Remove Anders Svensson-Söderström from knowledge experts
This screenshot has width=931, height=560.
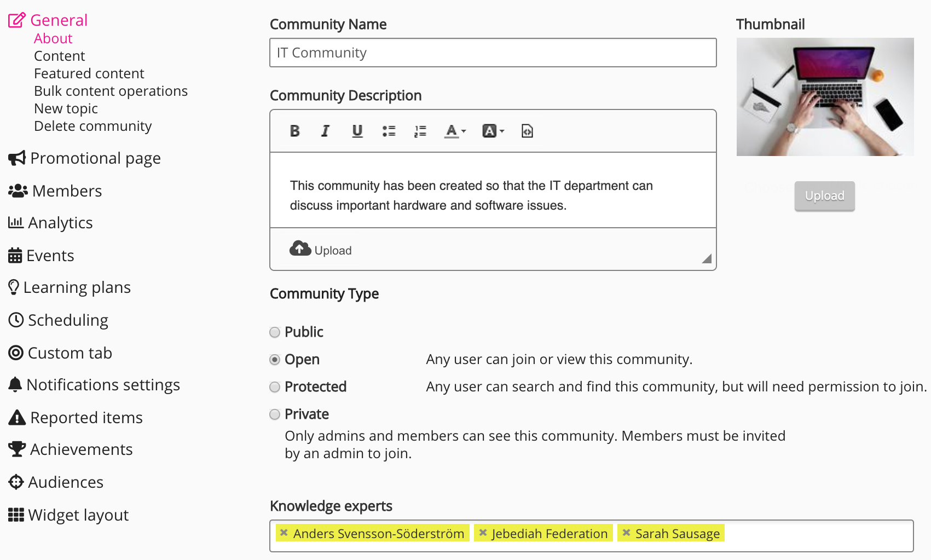click(284, 533)
